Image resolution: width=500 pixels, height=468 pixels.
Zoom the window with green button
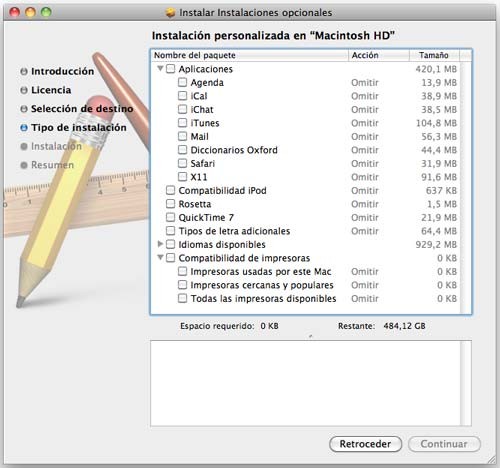(x=46, y=12)
